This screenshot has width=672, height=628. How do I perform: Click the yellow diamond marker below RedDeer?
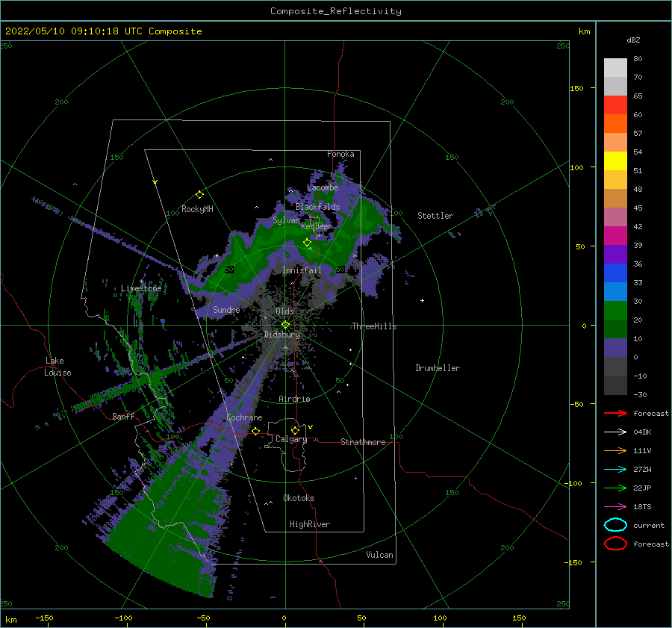(x=307, y=242)
